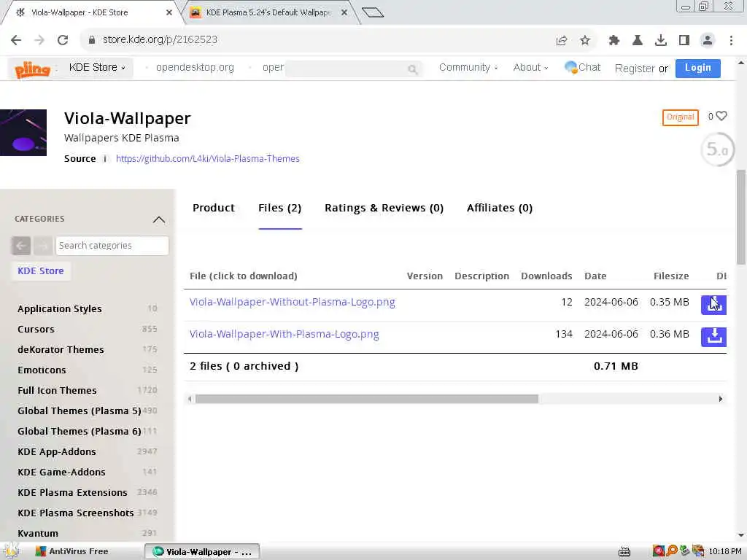
Task: Open the Cursors category
Action: click(36, 330)
